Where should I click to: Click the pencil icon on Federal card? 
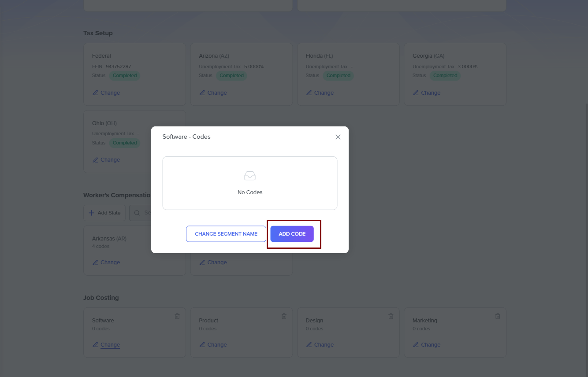(96, 93)
